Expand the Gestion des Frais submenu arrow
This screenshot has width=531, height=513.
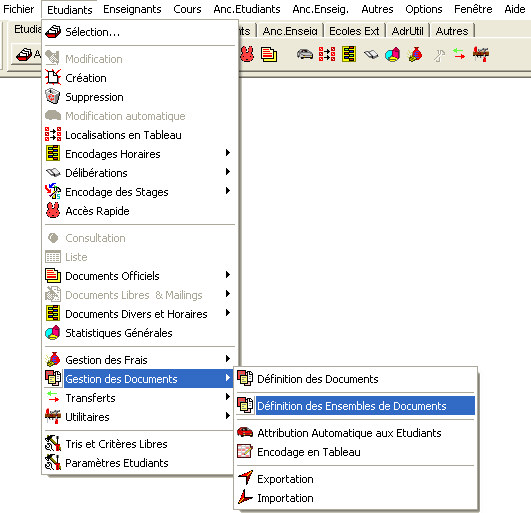228,359
